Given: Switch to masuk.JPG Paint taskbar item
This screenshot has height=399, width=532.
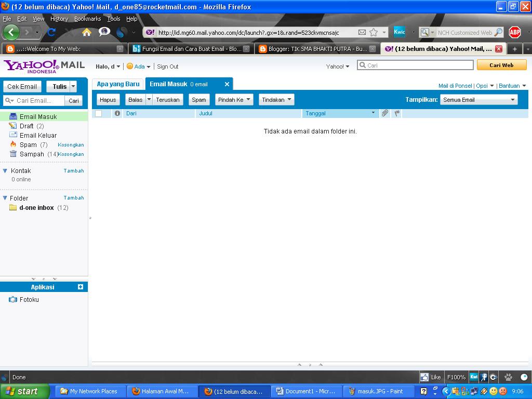Looking at the screenshot, I should tap(378, 391).
